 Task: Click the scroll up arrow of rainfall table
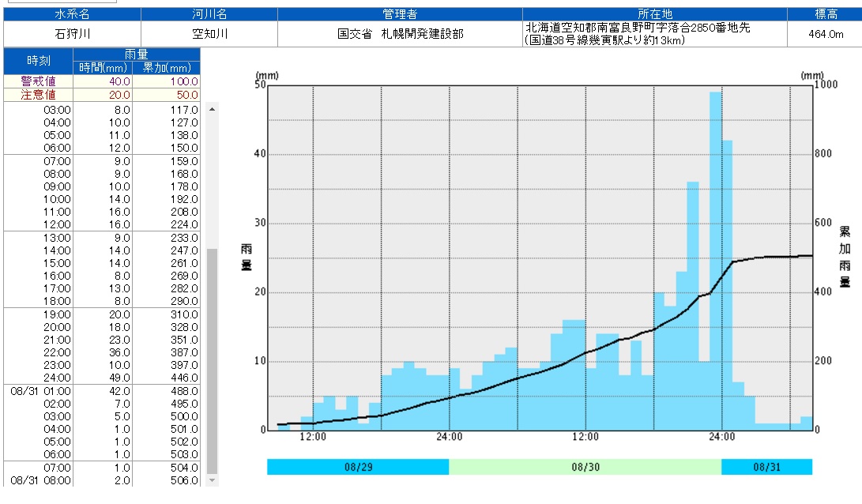[x=211, y=108]
